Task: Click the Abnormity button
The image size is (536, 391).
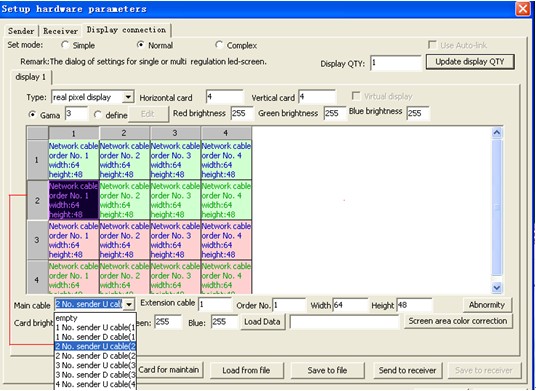Action: (487, 305)
